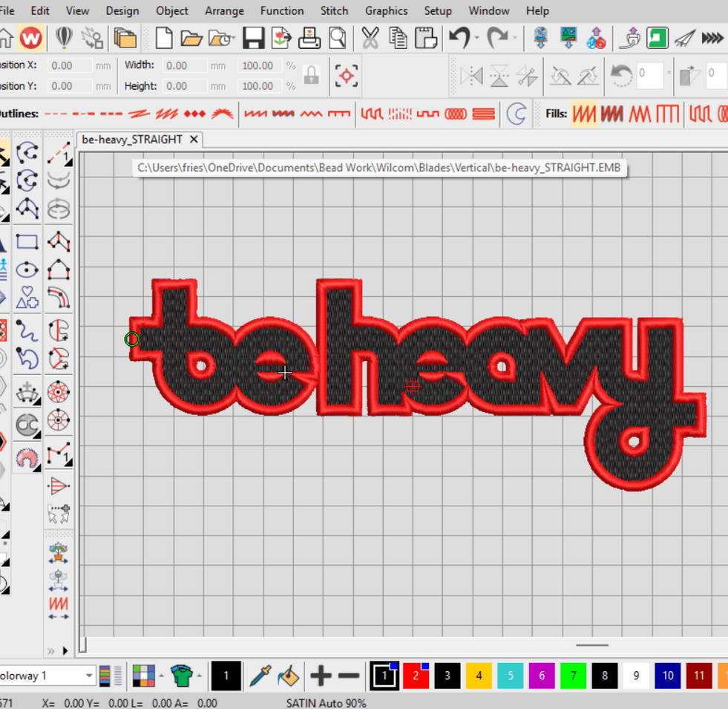The width and height of the screenshot is (728, 709).
Task: Click the color picker eyedropper icon
Action: tap(260, 676)
